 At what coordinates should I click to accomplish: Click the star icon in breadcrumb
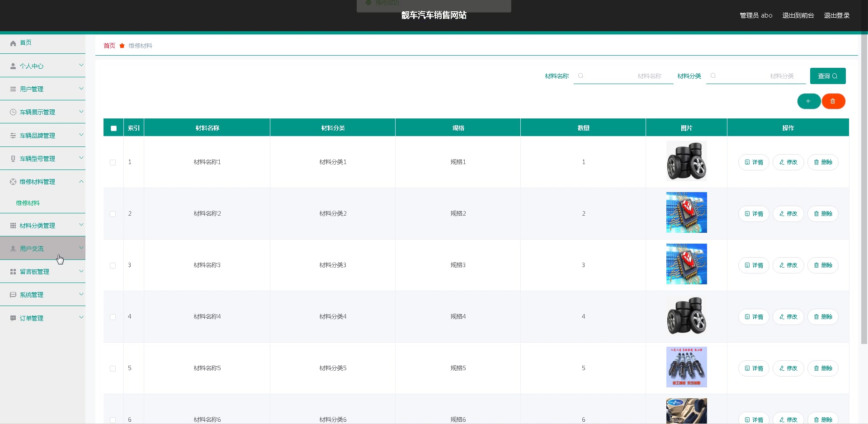(x=122, y=46)
